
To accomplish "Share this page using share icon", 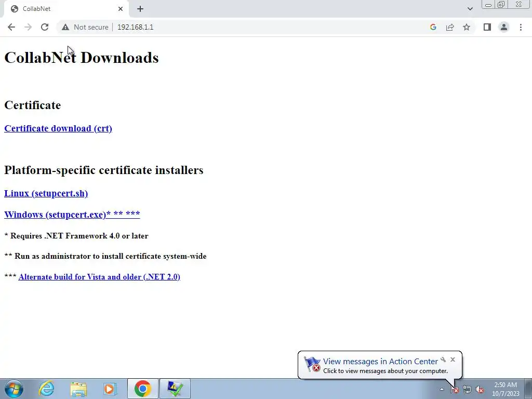I will point(450,27).
